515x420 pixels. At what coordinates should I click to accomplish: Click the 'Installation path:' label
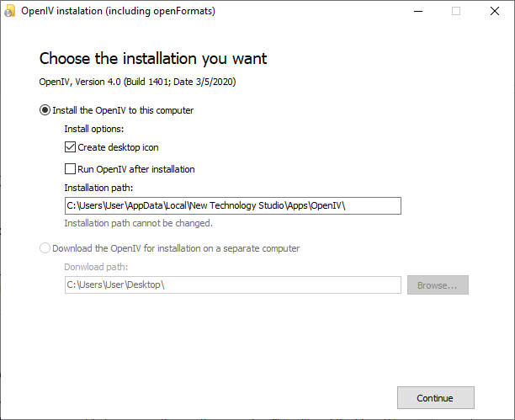(98, 188)
